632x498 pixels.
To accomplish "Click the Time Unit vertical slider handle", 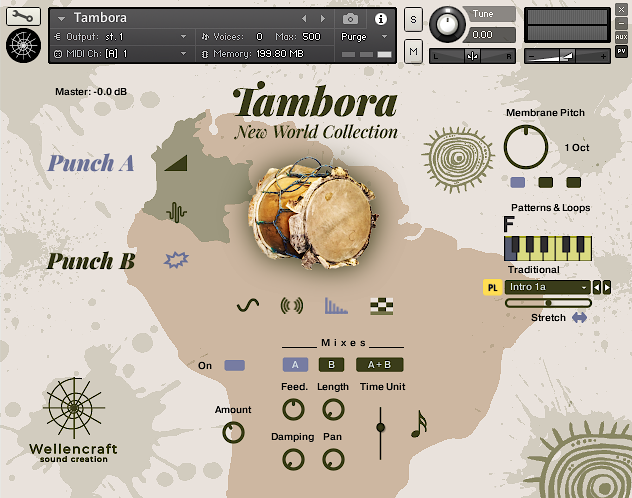I will [x=380, y=427].
